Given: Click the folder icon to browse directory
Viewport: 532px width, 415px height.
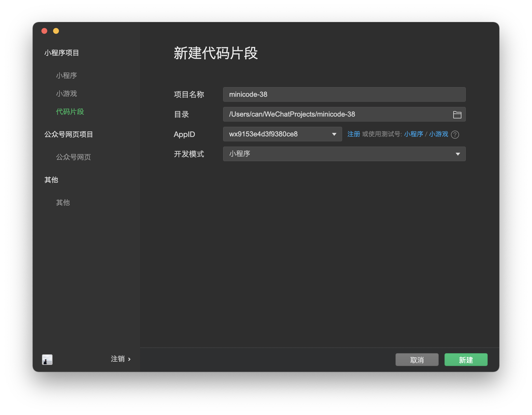Looking at the screenshot, I should [457, 115].
